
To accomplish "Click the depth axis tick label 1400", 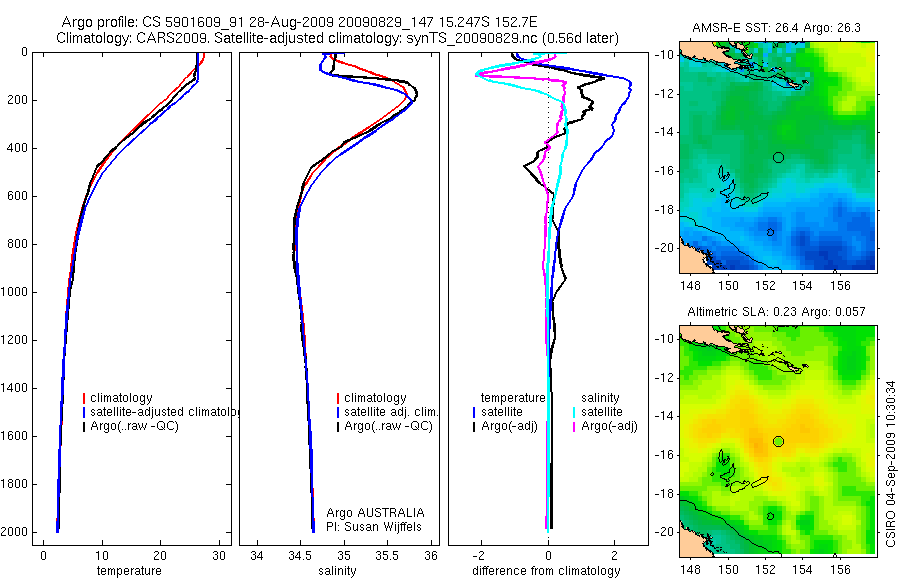I will 15,388.
